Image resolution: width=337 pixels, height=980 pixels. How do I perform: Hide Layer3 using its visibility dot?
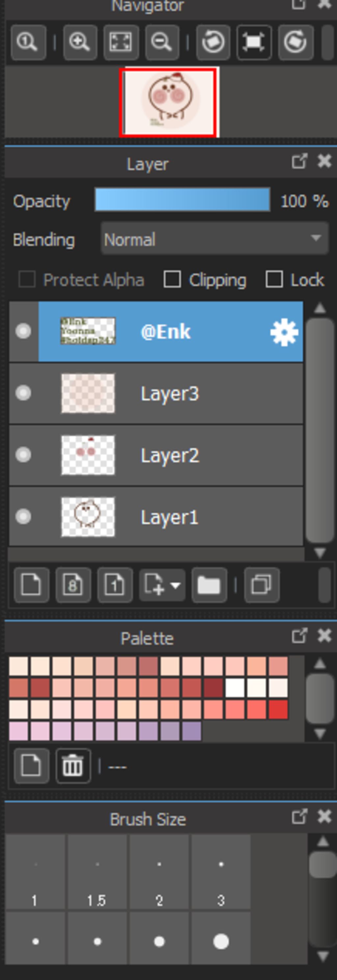click(x=23, y=393)
